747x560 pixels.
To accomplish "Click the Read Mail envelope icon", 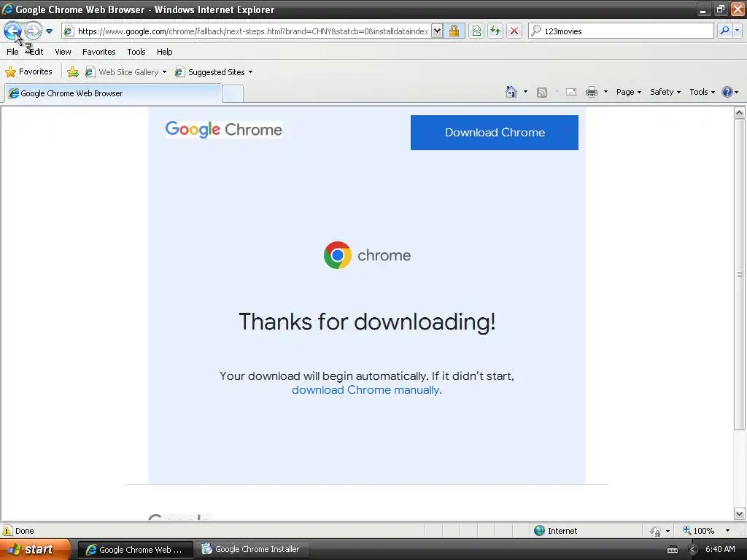I will [571, 93].
